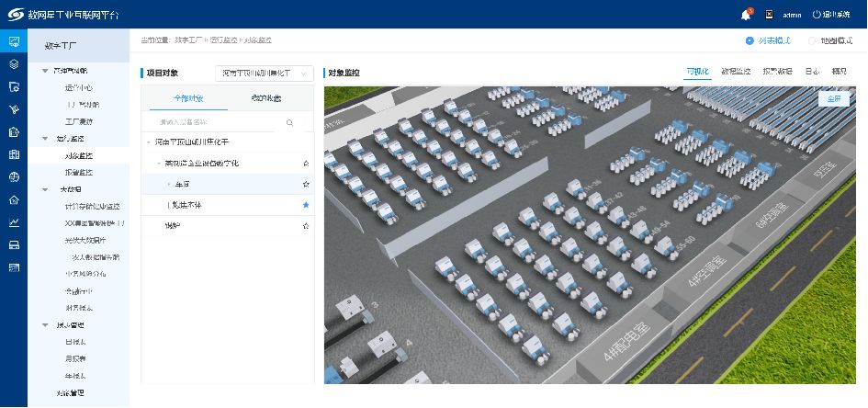
Task: Click 退出系统 to log out
Action: [x=831, y=15]
